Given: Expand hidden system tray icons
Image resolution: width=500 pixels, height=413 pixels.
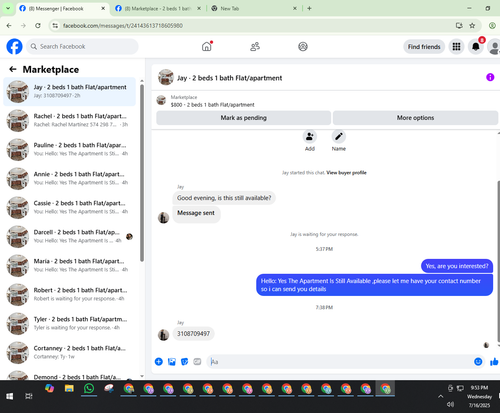Looking at the screenshot, I should [440, 396].
